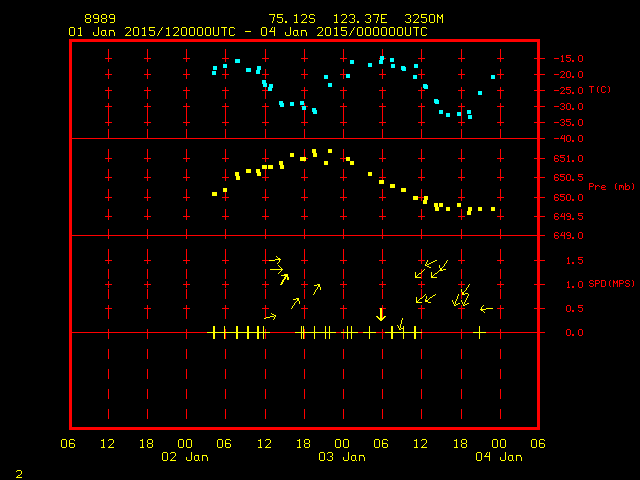The height and width of the screenshot is (480, 640).
Task: Click the rightmost left-pointing wind arrow
Action: point(487,309)
